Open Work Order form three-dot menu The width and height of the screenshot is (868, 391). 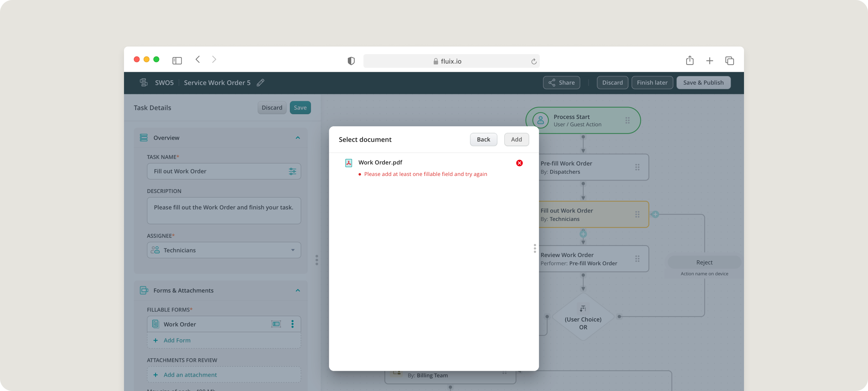[292, 324]
